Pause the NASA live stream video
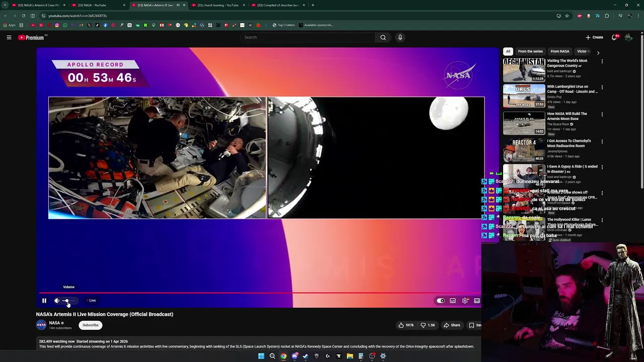The height and width of the screenshot is (362, 644). [x=44, y=301]
